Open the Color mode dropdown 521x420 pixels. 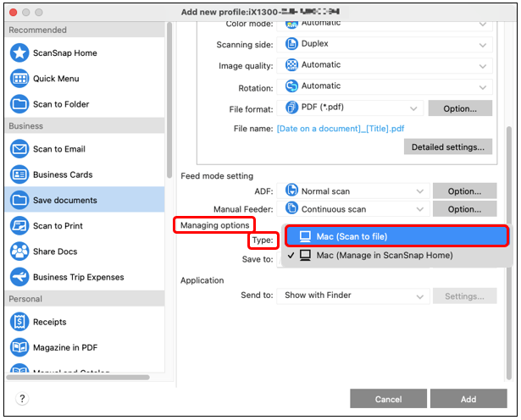(x=385, y=25)
